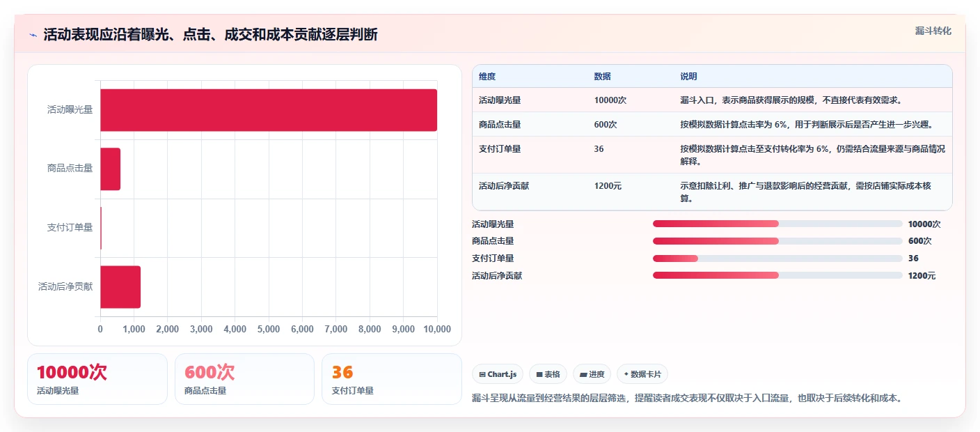
Task: Click the 活动后净贡献 label on the chart axis
Action: 65,286
